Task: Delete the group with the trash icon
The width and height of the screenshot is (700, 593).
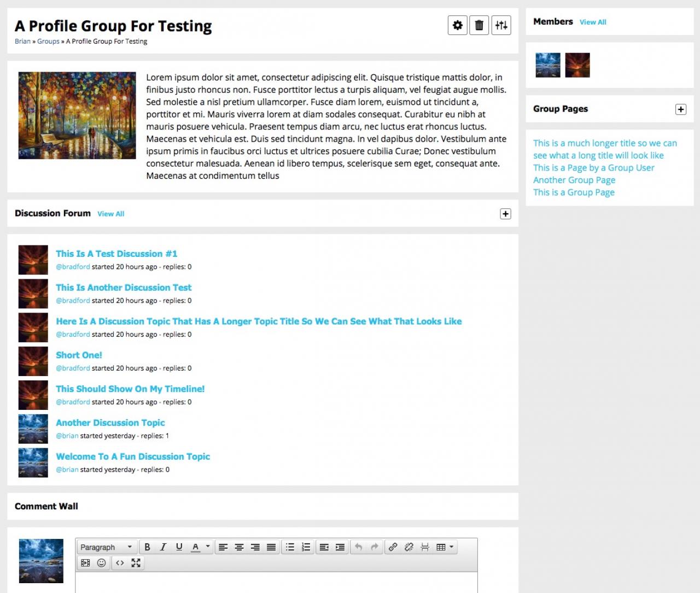Action: (479, 25)
